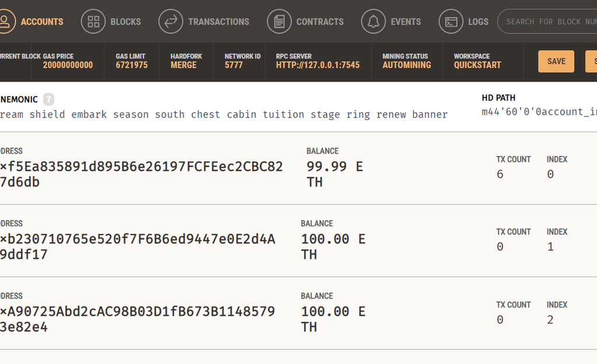The width and height of the screenshot is (597, 364).
Task: Open the Events tab
Action: (x=405, y=22)
